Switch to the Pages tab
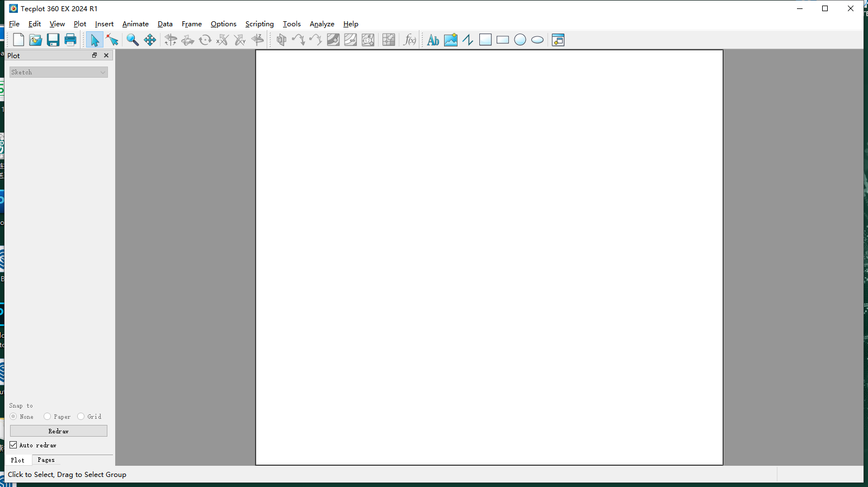Image resolution: width=868 pixels, height=487 pixels. (x=46, y=460)
